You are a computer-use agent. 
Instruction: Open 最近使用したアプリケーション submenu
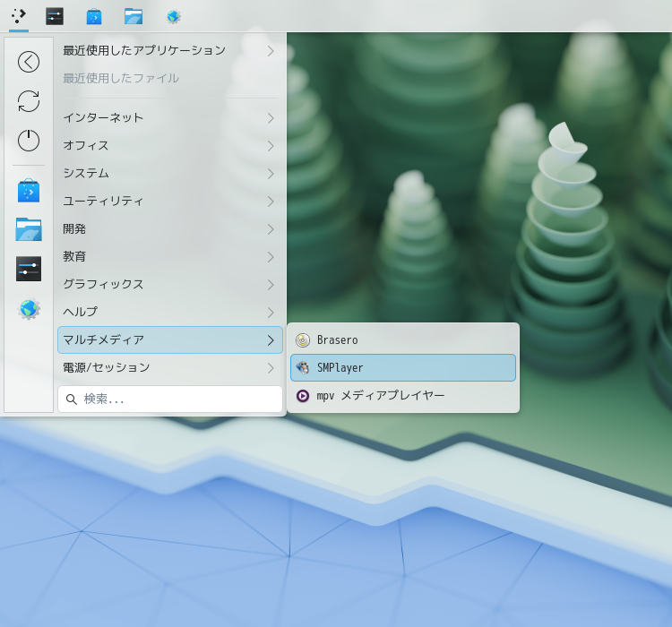coord(170,50)
